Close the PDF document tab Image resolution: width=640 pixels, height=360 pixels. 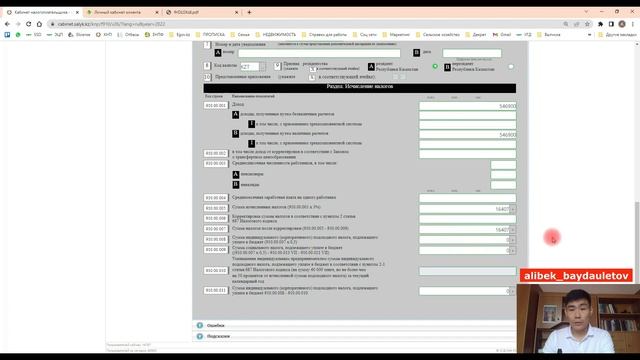pos(236,13)
